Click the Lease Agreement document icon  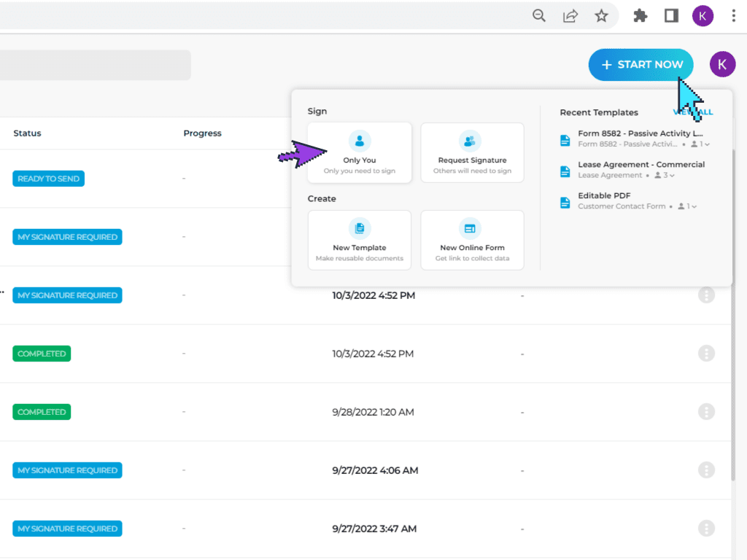point(565,171)
